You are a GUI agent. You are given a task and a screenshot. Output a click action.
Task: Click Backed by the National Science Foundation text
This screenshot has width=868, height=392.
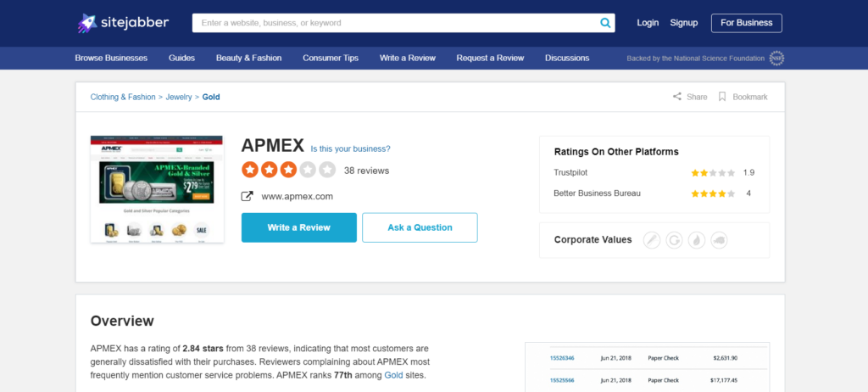[x=695, y=59]
